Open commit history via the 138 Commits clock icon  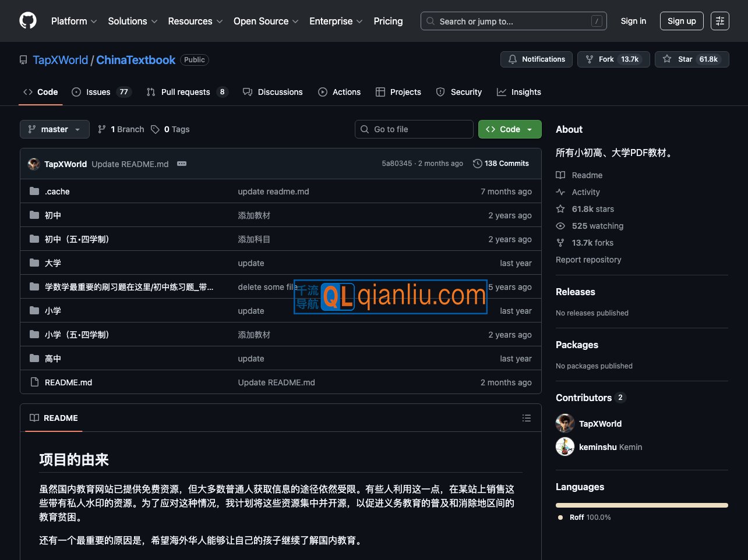click(477, 164)
